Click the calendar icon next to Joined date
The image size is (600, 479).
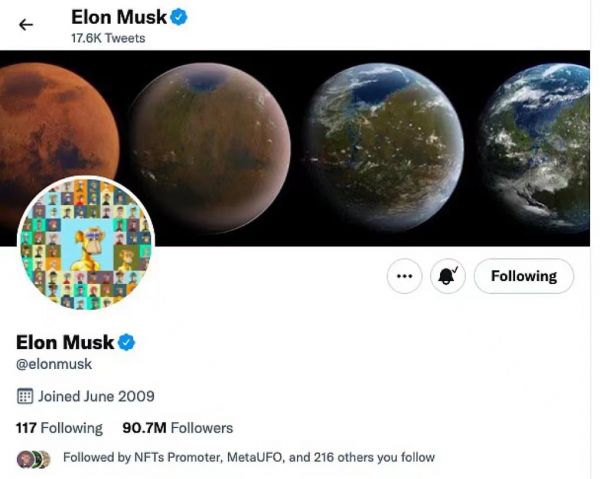(25, 396)
